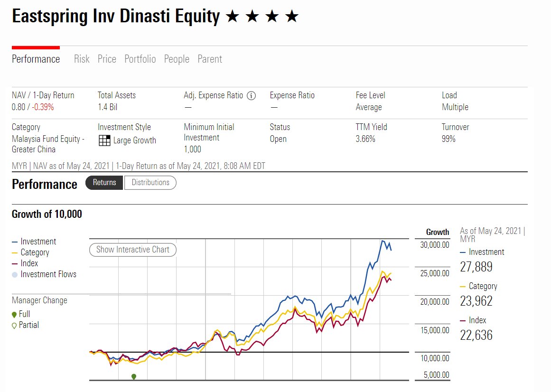Click the 10,000.00 axis label
551x392 pixels.
[x=435, y=359]
